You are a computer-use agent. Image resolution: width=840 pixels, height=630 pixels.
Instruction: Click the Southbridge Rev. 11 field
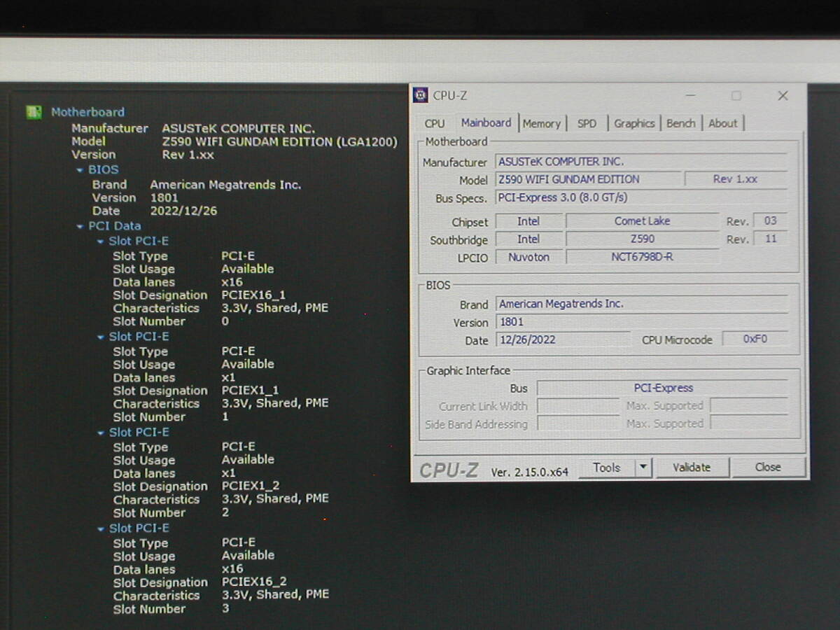(x=770, y=239)
